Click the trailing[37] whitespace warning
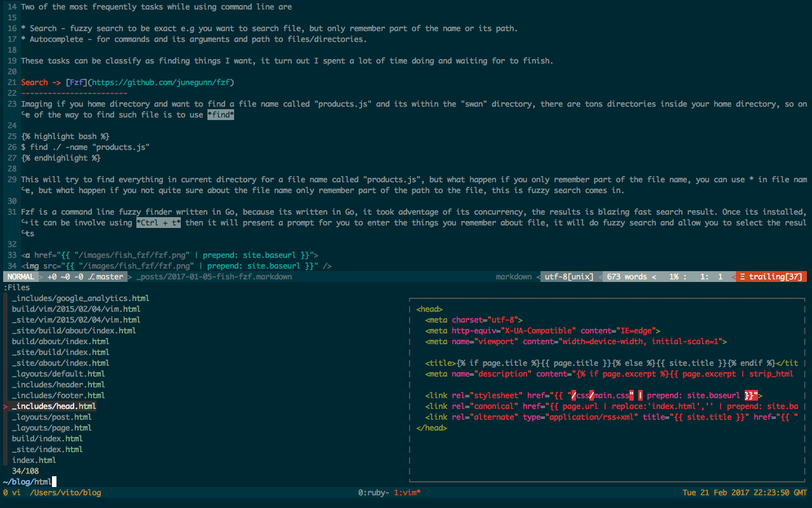 (771, 277)
